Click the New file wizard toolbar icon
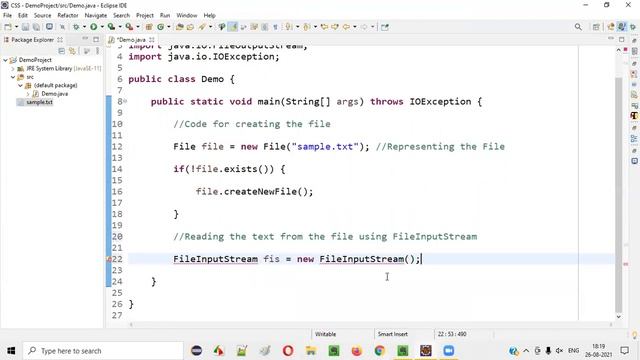640x360 pixels. [8, 27]
